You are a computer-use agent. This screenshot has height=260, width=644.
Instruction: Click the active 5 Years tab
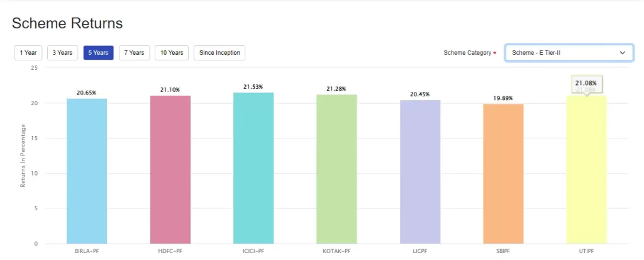pyautogui.click(x=98, y=53)
